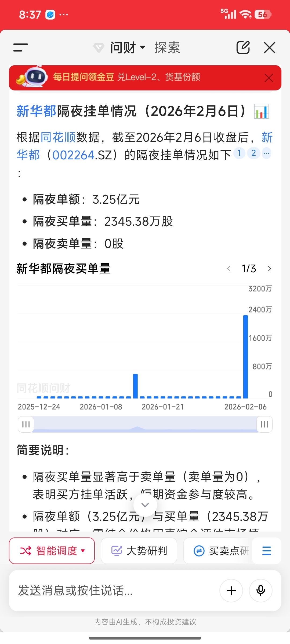The height and width of the screenshot is (644, 290).
Task: Go to next chart page arrow
Action: (x=270, y=269)
